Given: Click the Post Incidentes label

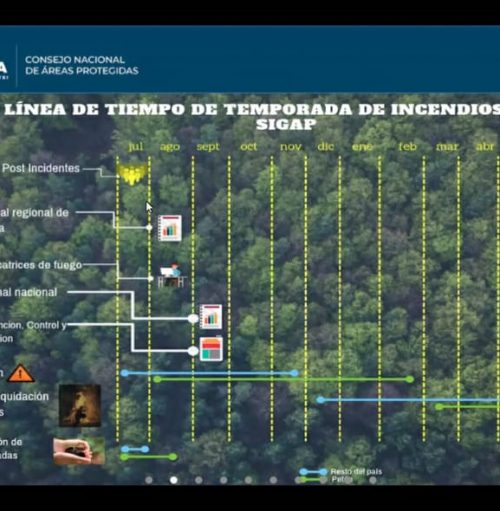Looking at the screenshot, I should (41, 168).
